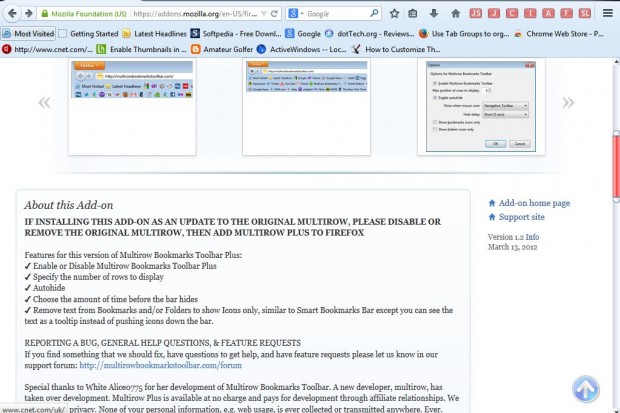Show next screenshots with right chevron
Viewport: 620px width, 413px height.
568,103
